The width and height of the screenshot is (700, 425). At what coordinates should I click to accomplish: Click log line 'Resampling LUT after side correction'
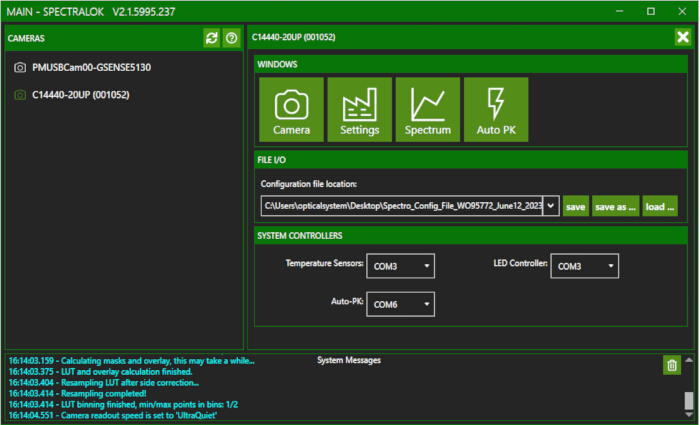(104, 383)
